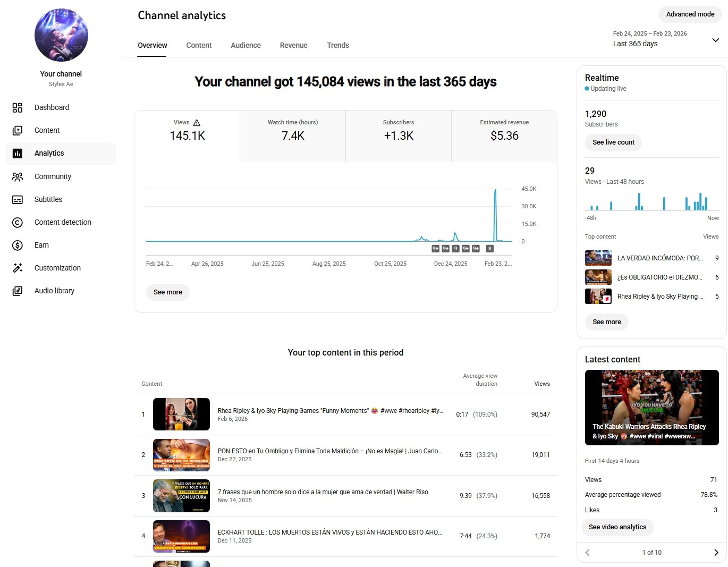Click the Customization magic wand icon
The height and width of the screenshot is (567, 728).
coord(18,268)
